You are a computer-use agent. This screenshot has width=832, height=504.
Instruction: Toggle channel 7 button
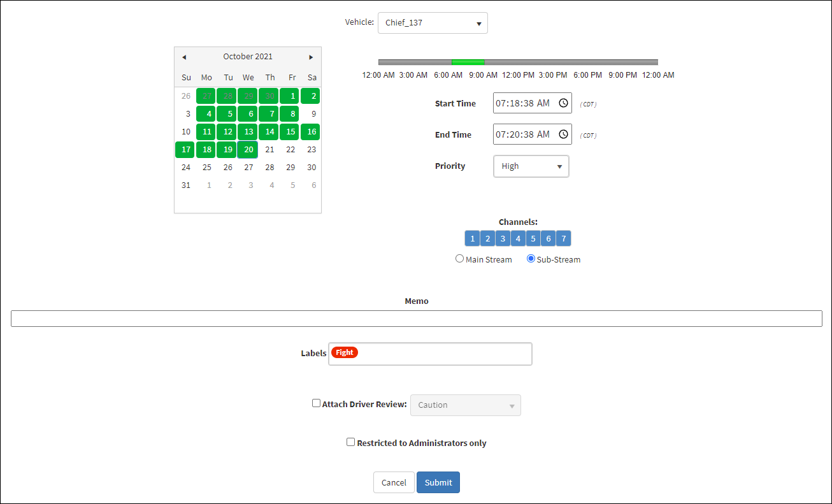pos(563,238)
